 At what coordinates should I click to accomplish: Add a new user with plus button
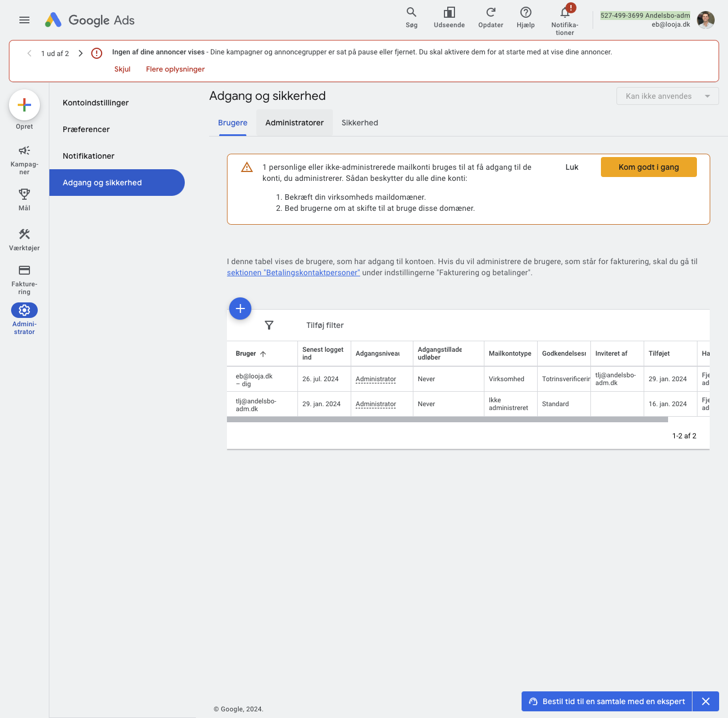(x=240, y=309)
